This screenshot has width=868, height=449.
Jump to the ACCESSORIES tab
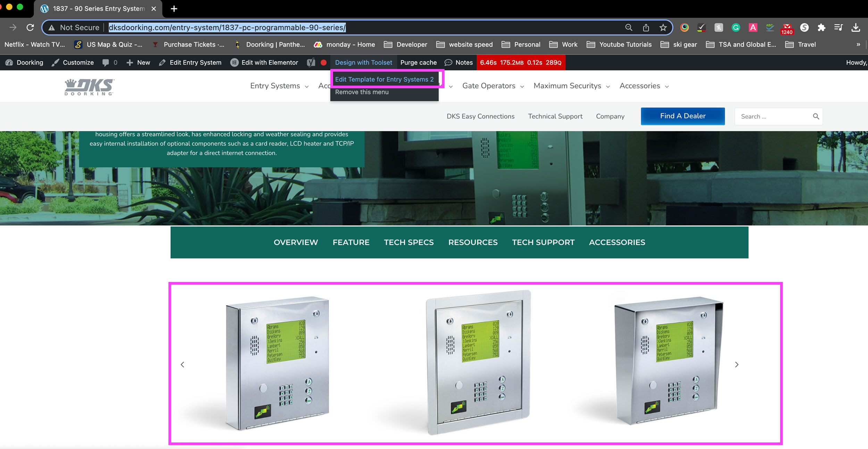(x=617, y=243)
